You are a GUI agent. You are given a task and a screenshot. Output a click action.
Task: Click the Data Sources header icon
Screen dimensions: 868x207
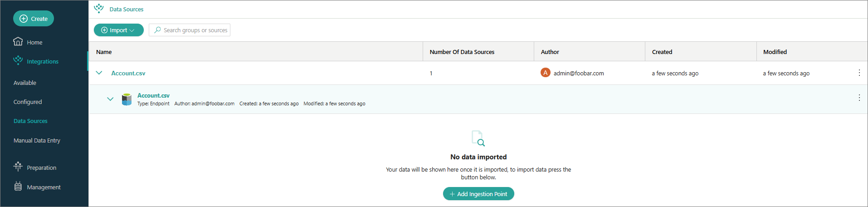coord(99,9)
